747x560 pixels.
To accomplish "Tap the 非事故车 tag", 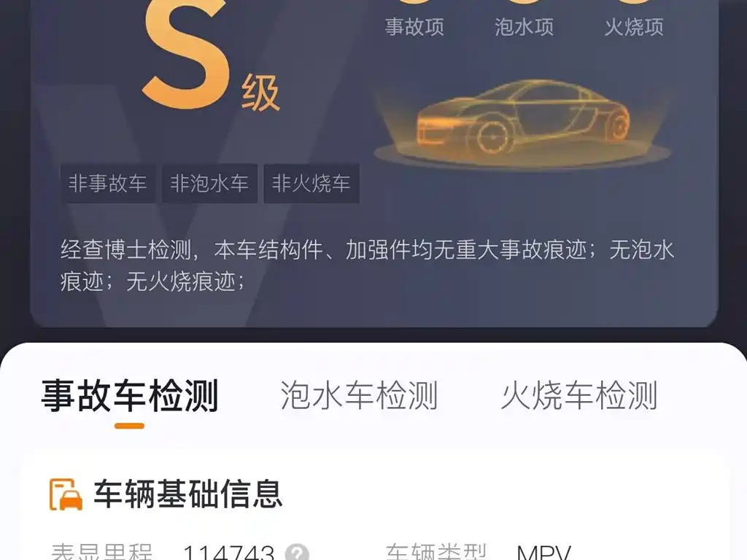I will pos(108,183).
